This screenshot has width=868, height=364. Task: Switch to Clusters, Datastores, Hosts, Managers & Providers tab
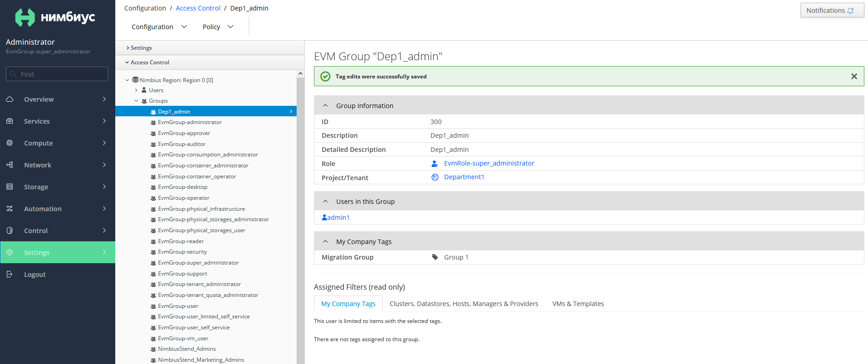click(x=464, y=304)
